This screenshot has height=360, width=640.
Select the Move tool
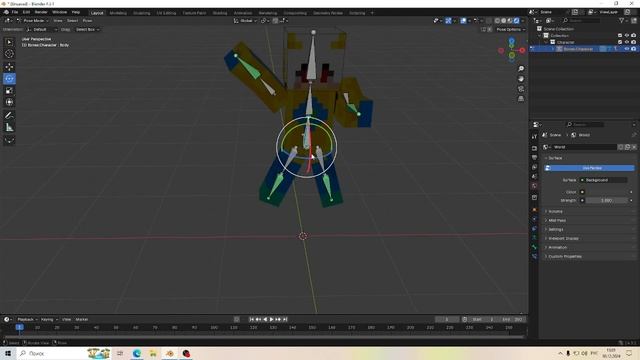(9, 67)
